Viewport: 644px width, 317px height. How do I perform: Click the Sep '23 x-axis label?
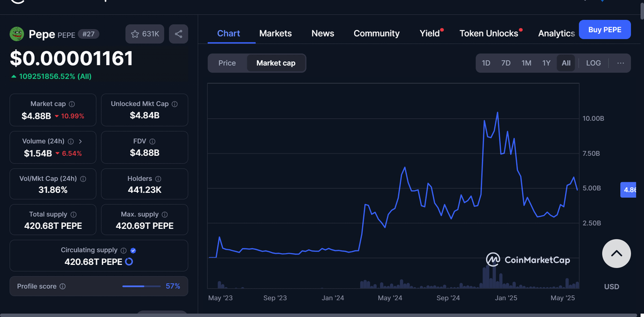click(x=275, y=298)
